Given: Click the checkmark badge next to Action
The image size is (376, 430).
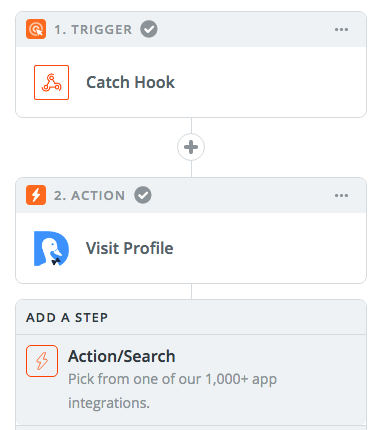Looking at the screenshot, I should (x=143, y=195).
